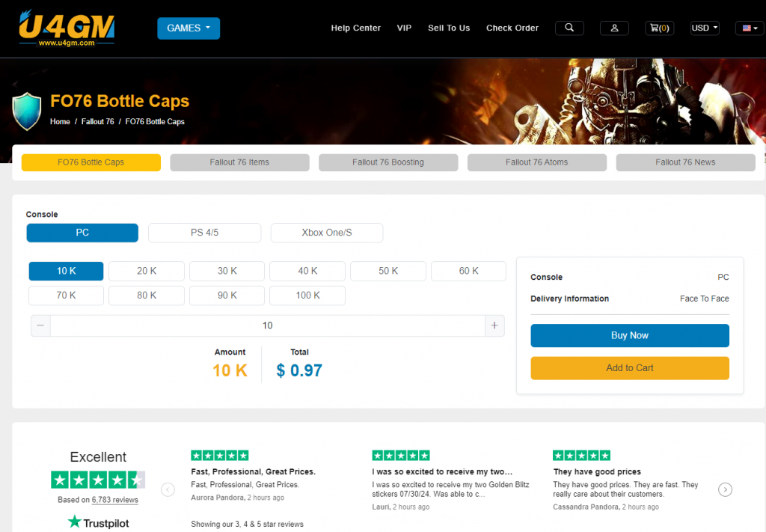Screen dimensions: 766x532
Task: Open the shopping cart icon
Action: pyautogui.click(x=659, y=28)
